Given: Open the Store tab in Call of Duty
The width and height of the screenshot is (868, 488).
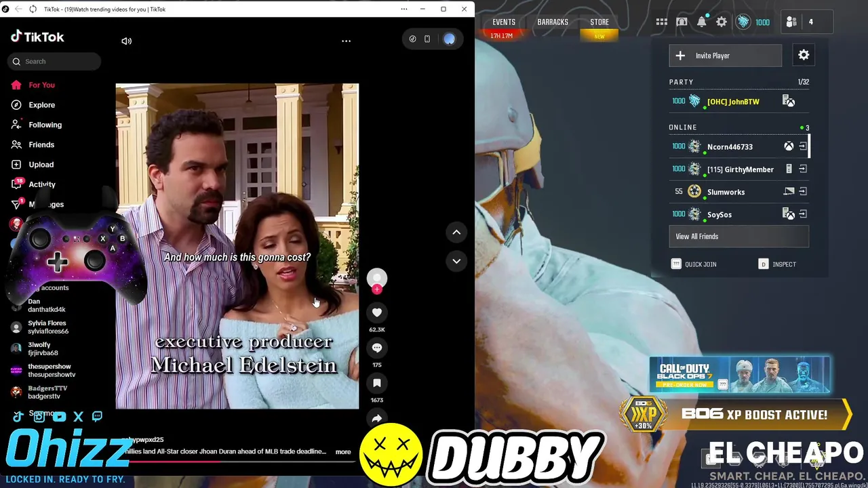Looking at the screenshot, I should (599, 22).
